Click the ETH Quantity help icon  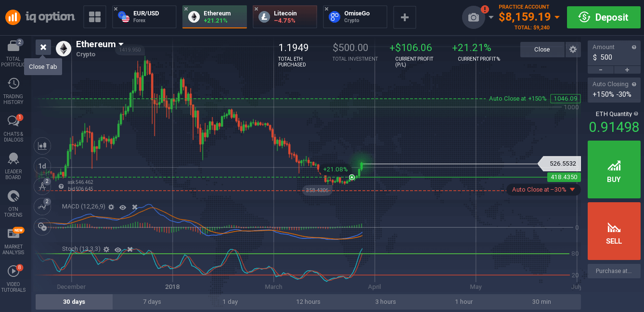click(636, 114)
